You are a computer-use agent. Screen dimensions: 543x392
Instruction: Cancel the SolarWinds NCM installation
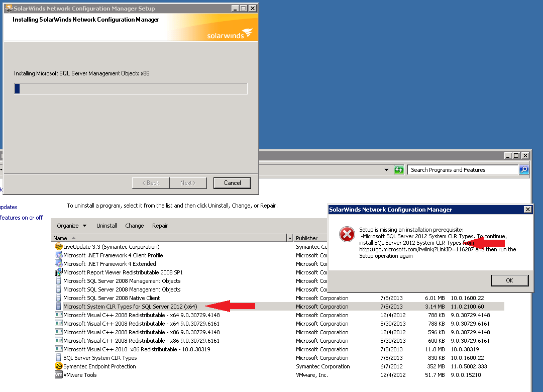pyautogui.click(x=233, y=183)
